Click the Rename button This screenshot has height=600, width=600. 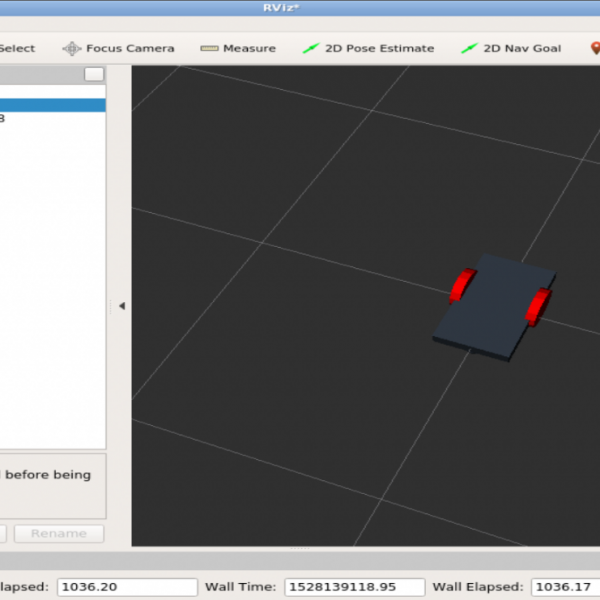coord(59,533)
